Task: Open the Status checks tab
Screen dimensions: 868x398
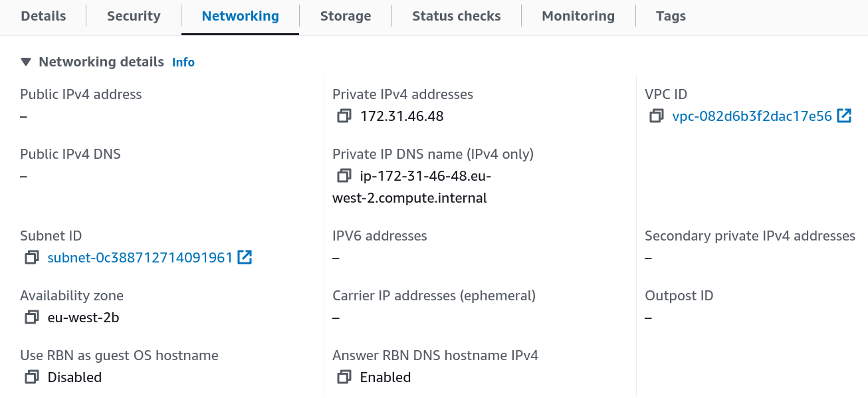Action: pos(456,15)
